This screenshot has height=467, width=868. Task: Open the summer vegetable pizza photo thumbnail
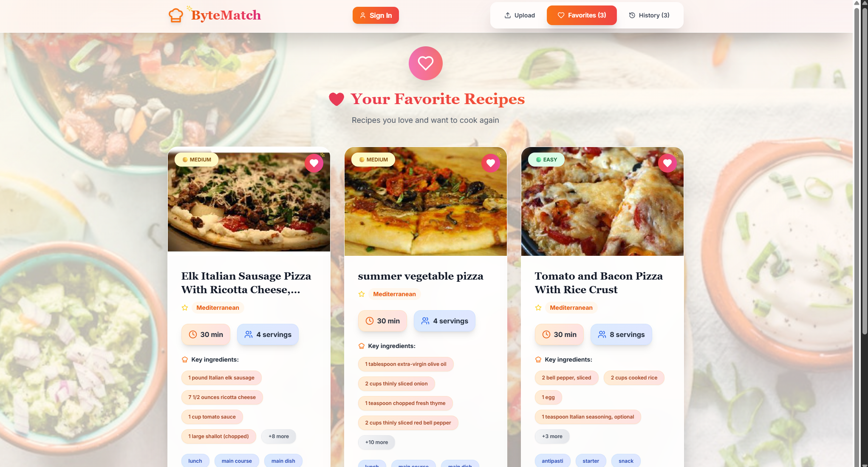click(x=426, y=201)
